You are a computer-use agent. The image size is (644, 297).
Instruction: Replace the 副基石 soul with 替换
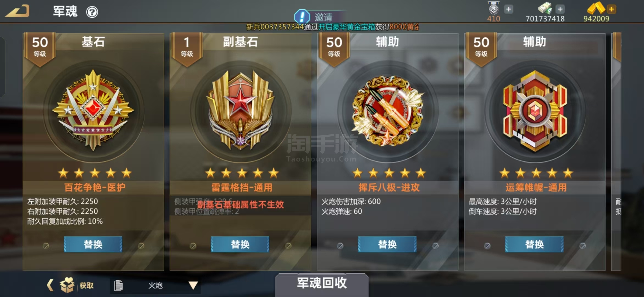240,244
